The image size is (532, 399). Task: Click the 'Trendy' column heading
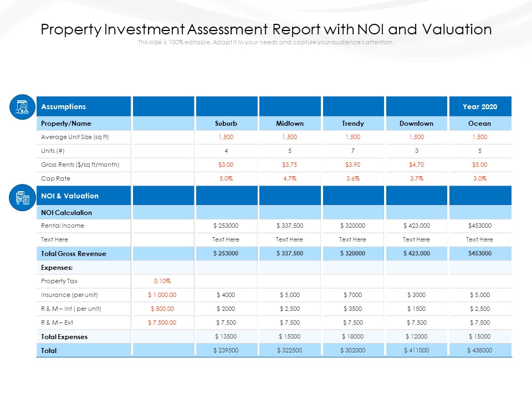353,124
